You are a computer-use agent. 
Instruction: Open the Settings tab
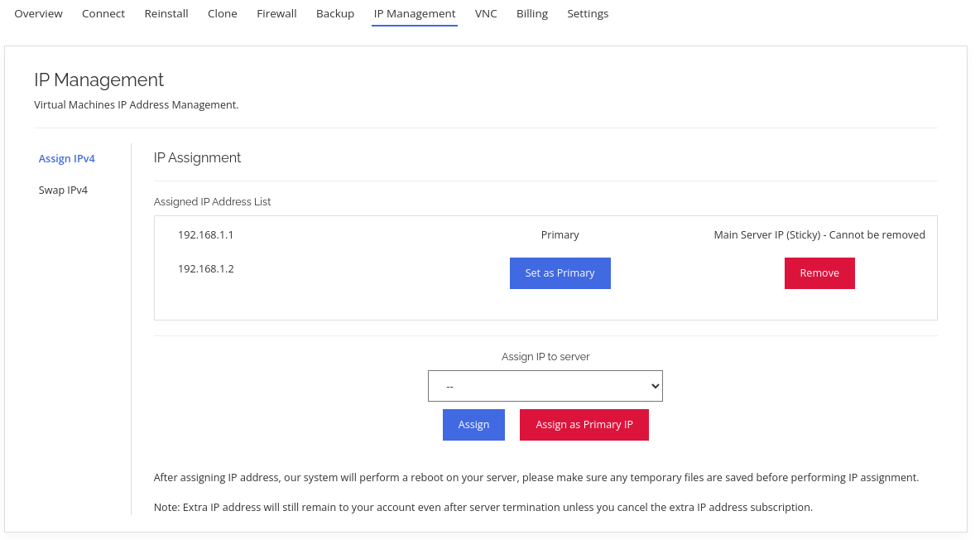tap(588, 14)
